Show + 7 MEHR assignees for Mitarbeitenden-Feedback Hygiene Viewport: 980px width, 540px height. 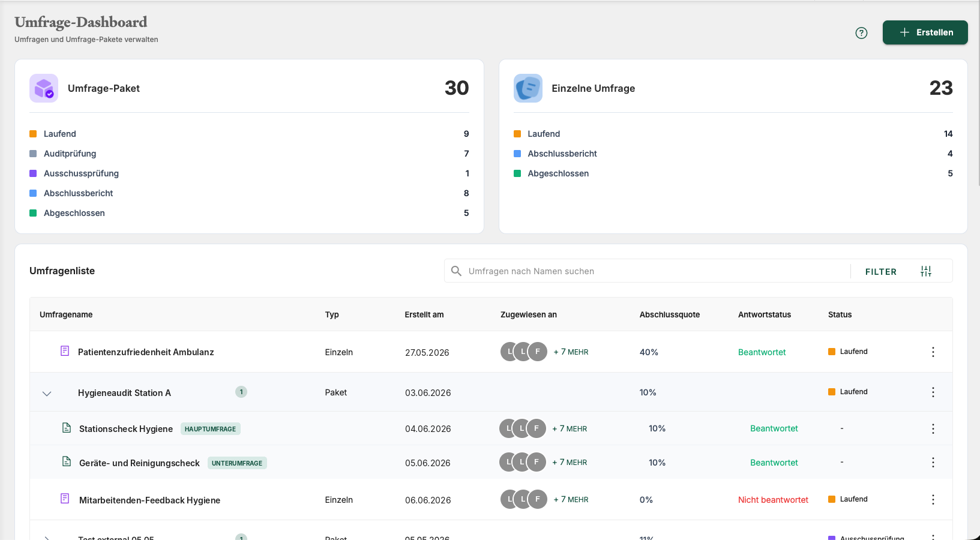[571, 500]
